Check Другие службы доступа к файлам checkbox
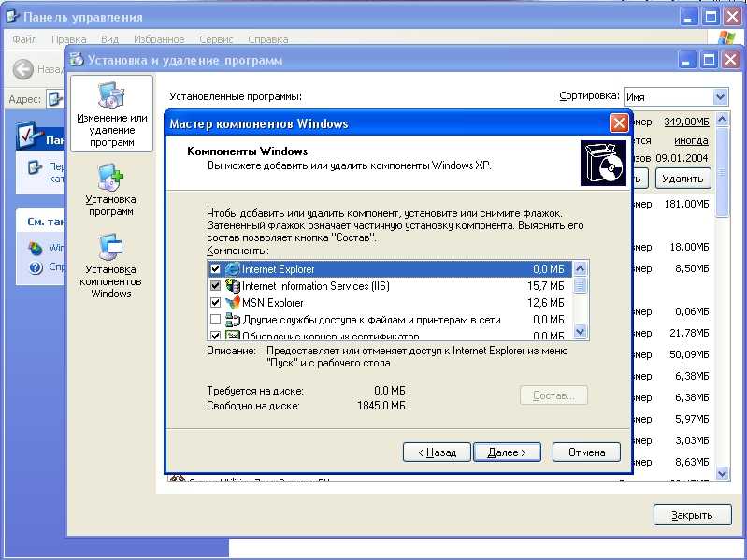Image resolution: width=747 pixels, height=560 pixels. [x=215, y=320]
